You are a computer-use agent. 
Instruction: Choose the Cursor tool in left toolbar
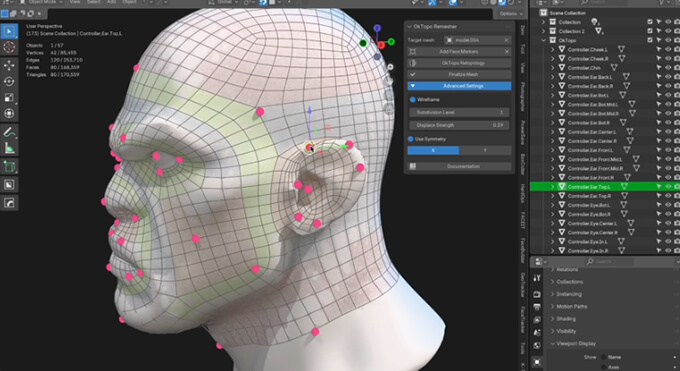click(9, 47)
